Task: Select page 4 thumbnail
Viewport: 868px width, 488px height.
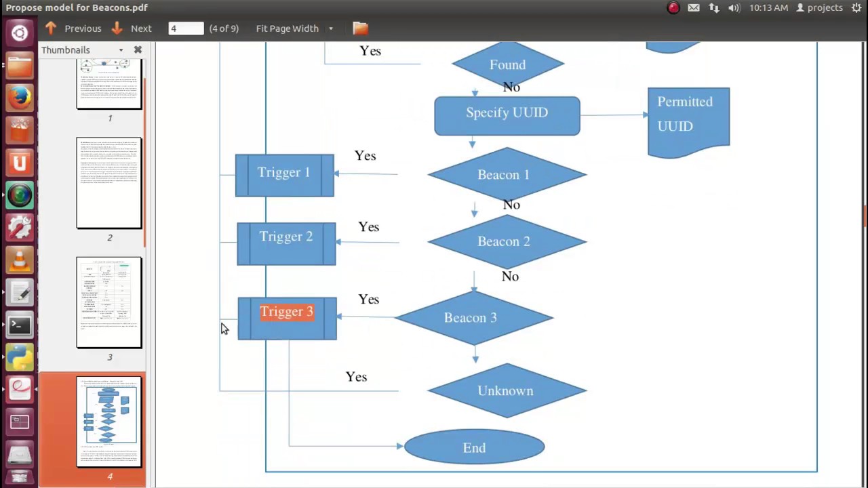Action: [x=109, y=422]
